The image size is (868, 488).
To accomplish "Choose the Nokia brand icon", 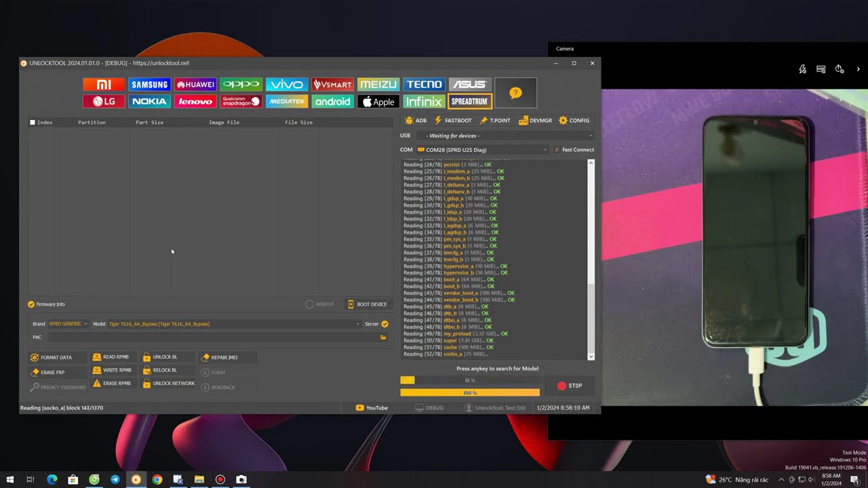I will pyautogui.click(x=149, y=102).
